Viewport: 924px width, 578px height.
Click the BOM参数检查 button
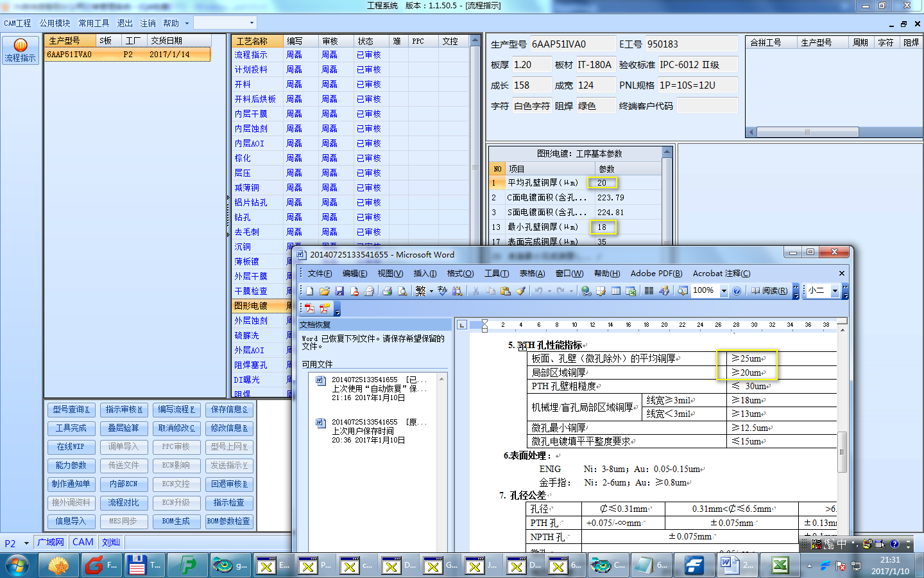pos(229,521)
